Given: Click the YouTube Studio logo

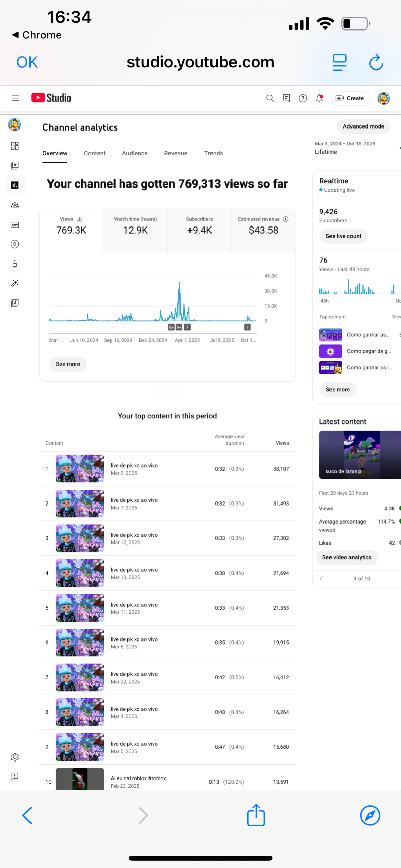Looking at the screenshot, I should click(x=51, y=98).
